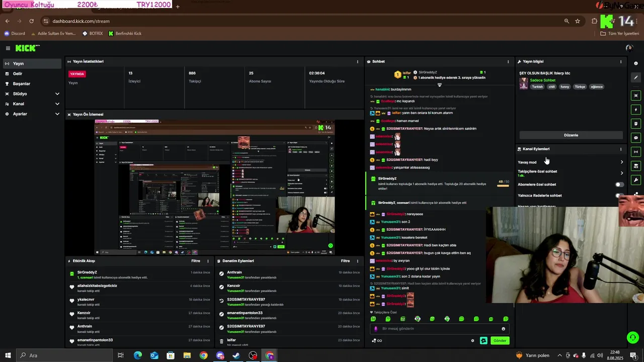
Task: Select Yayın in the sidebar
Action: coord(33,63)
